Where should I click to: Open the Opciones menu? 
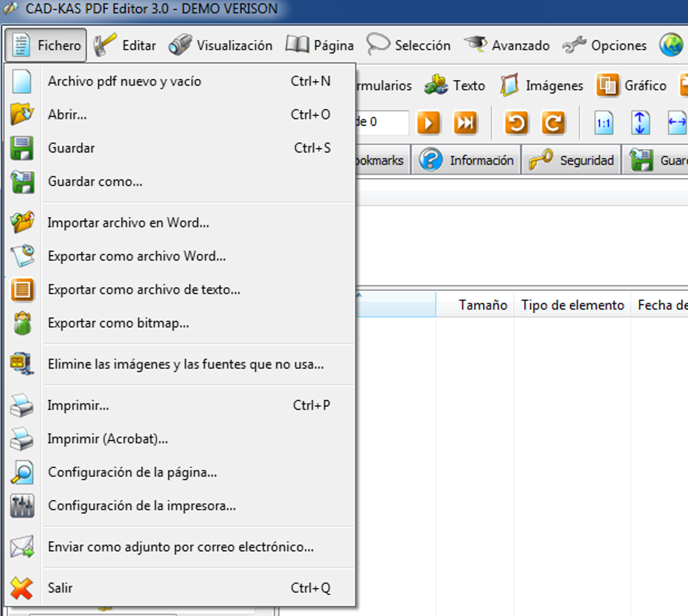605,45
